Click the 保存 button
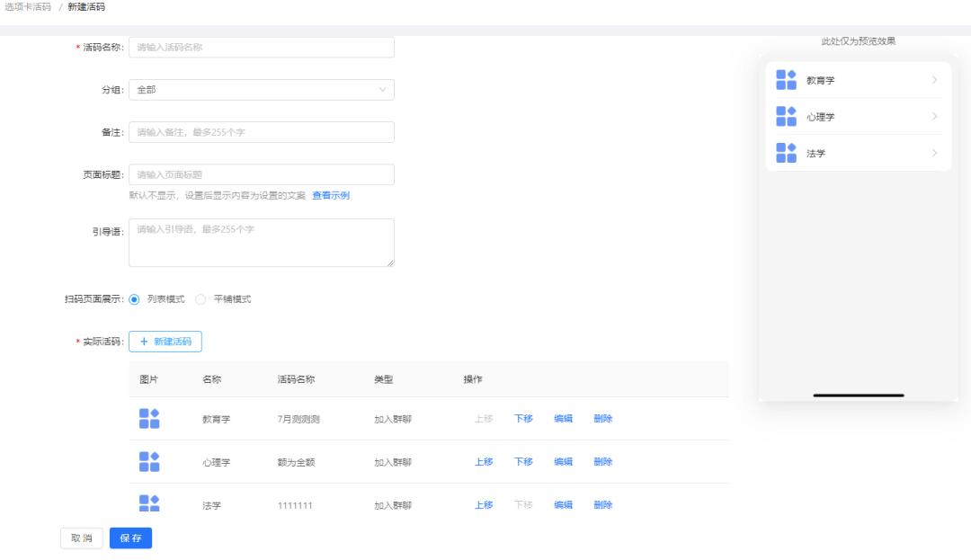The height and width of the screenshot is (560, 971). click(129, 538)
